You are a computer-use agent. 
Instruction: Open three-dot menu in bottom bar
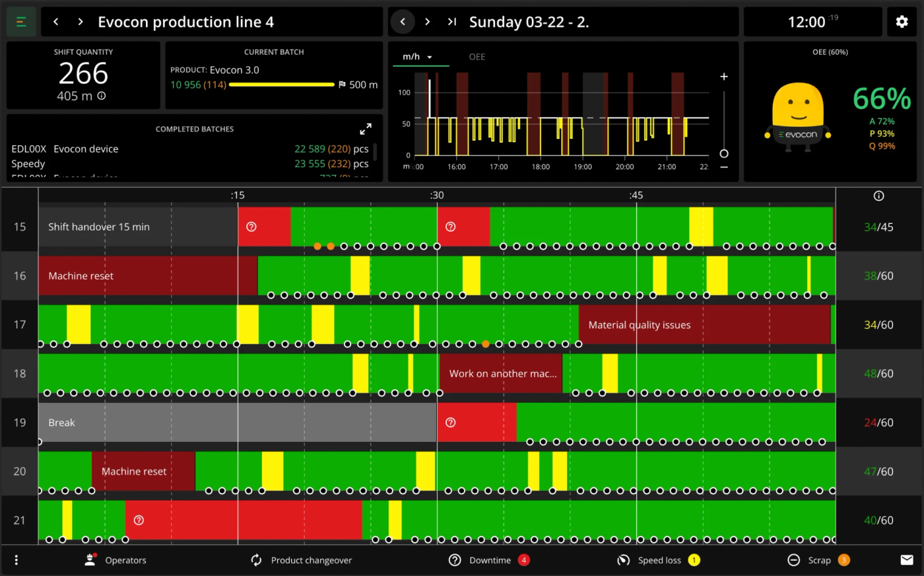point(16,560)
